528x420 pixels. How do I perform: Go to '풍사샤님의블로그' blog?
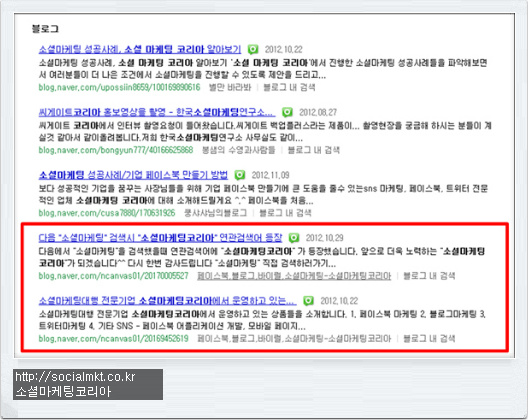pyautogui.click(x=216, y=213)
